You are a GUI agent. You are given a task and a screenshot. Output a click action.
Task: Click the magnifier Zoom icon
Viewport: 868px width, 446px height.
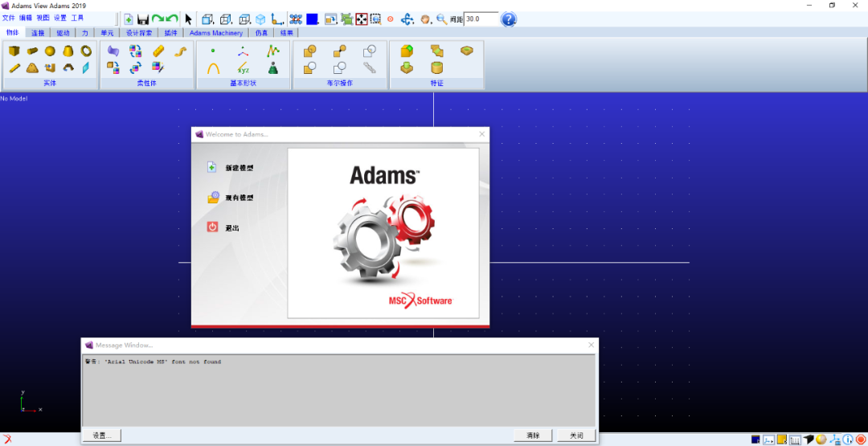pos(442,18)
